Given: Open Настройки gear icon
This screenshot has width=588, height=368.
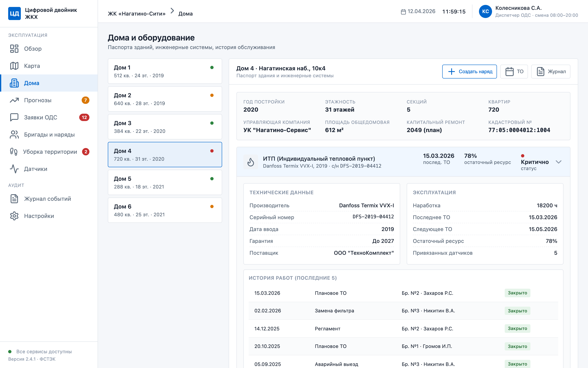Looking at the screenshot, I should 14,216.
